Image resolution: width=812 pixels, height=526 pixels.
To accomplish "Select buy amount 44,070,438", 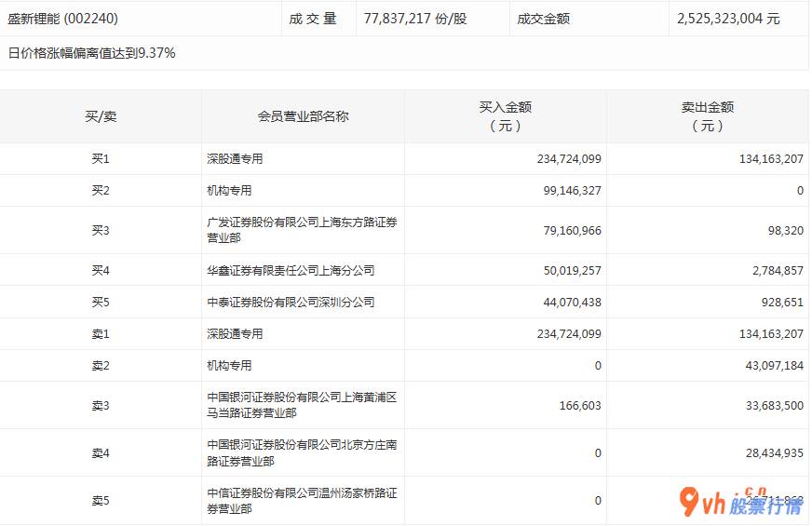I will point(573,302).
